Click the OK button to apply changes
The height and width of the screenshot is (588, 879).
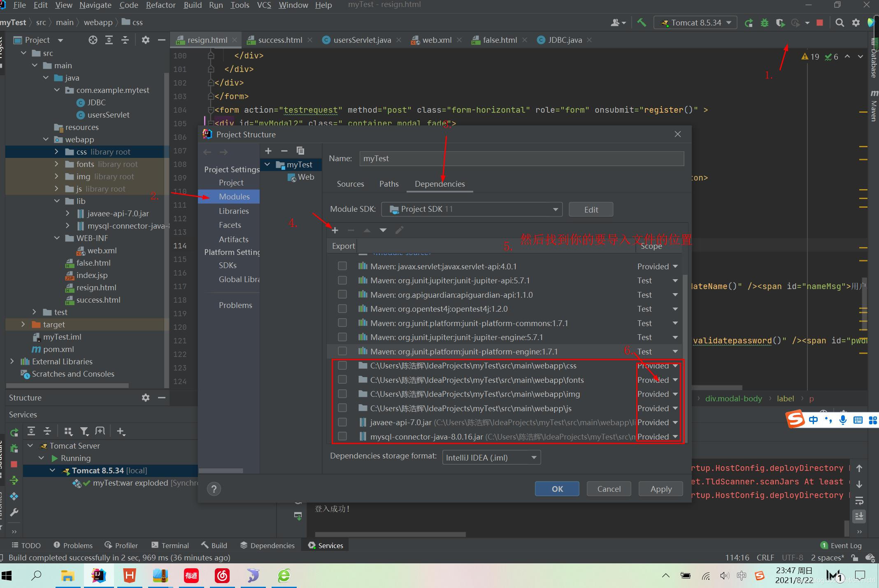coord(557,489)
